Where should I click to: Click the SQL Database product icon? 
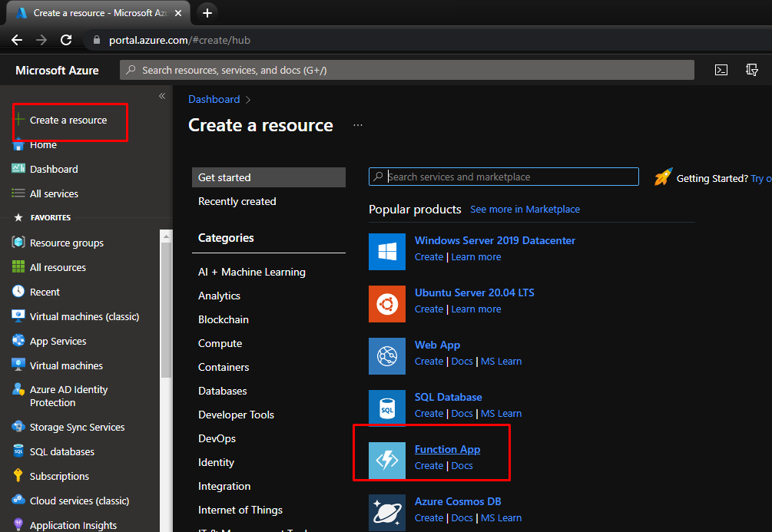tap(387, 408)
